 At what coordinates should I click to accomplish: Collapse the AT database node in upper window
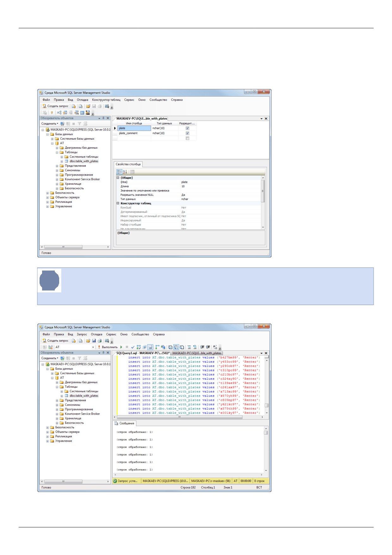point(52,143)
